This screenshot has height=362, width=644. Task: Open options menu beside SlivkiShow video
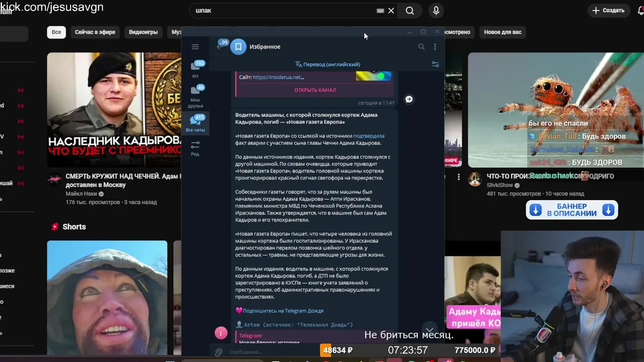(458, 177)
